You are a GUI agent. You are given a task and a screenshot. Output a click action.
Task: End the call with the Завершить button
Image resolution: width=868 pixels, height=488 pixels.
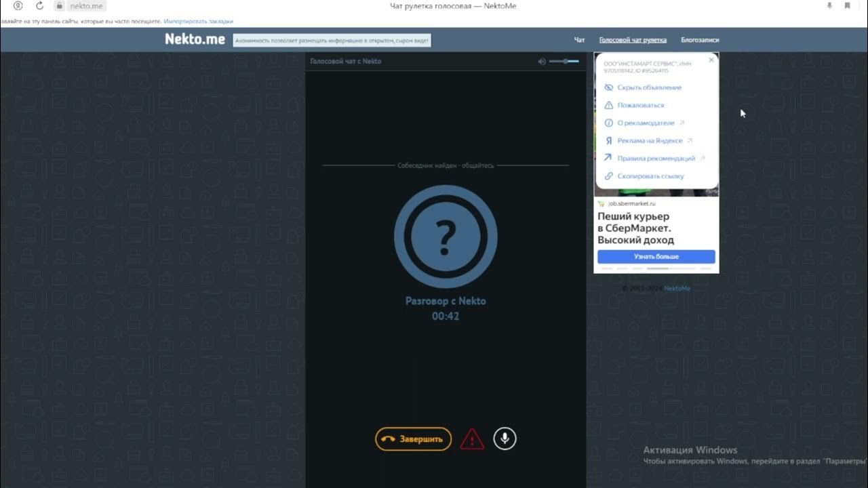click(414, 439)
